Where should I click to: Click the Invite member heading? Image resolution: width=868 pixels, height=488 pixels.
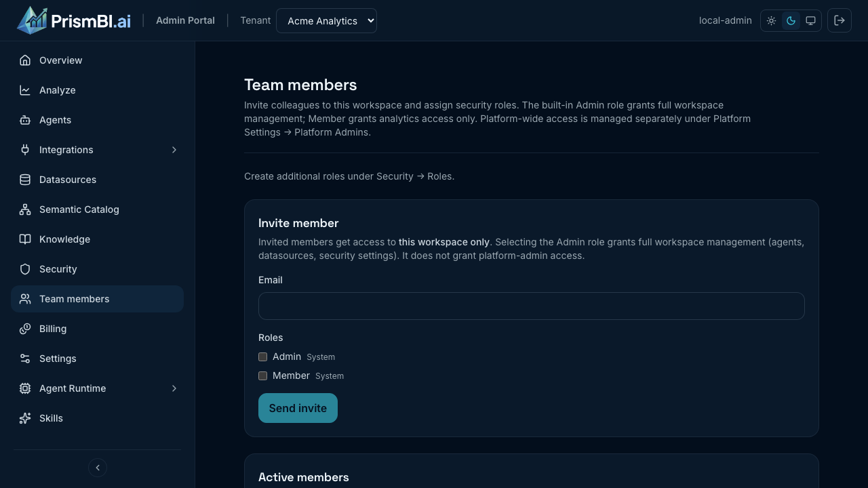coord(298,223)
